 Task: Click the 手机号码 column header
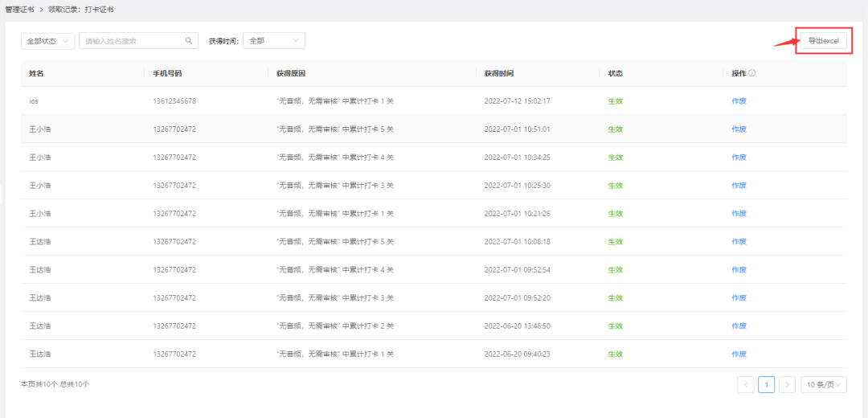click(x=167, y=73)
